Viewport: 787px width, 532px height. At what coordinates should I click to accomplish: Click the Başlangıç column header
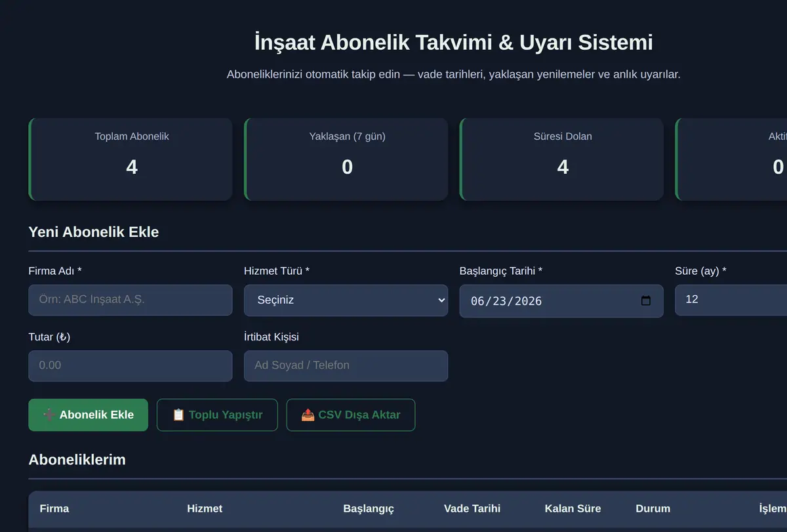(x=369, y=508)
